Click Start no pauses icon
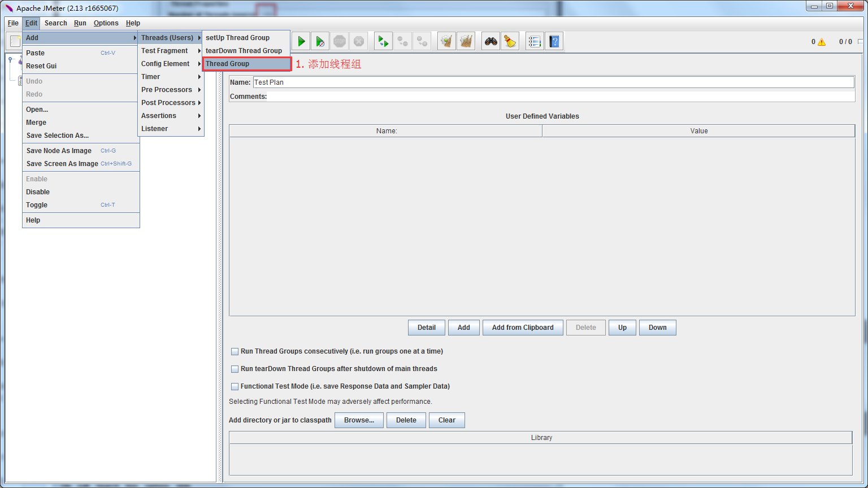This screenshot has width=868, height=488. pyautogui.click(x=320, y=41)
